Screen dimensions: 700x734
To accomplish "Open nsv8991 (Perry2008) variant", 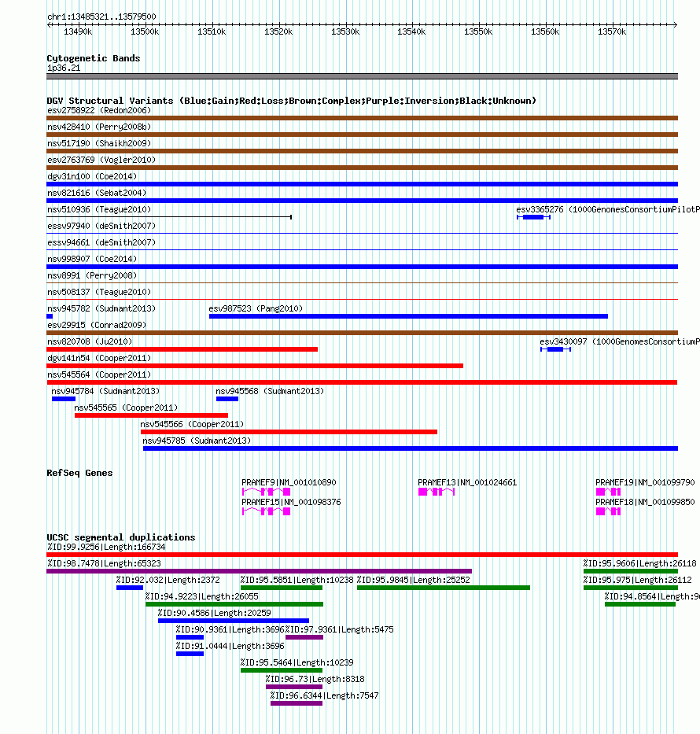I will pos(362,282).
